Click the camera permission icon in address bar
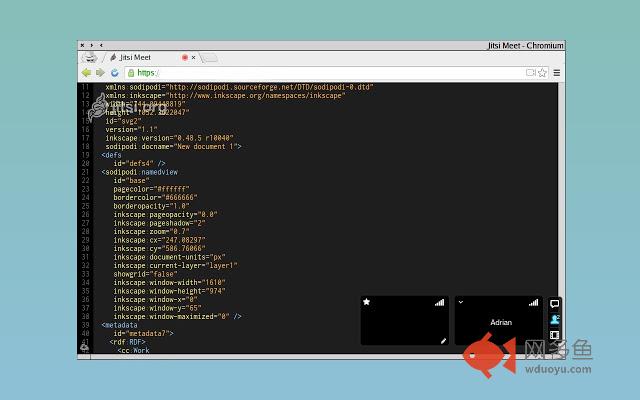Screen dimensions: 640x400 tap(530, 73)
